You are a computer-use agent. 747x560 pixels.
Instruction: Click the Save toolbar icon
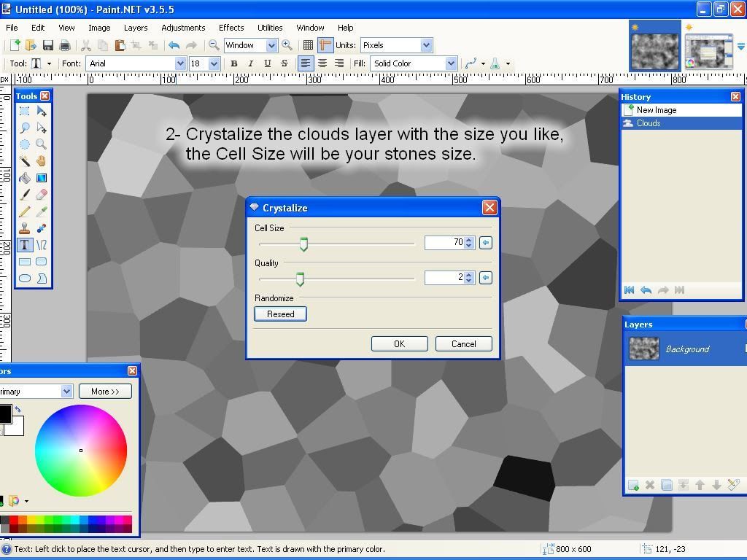[47, 45]
